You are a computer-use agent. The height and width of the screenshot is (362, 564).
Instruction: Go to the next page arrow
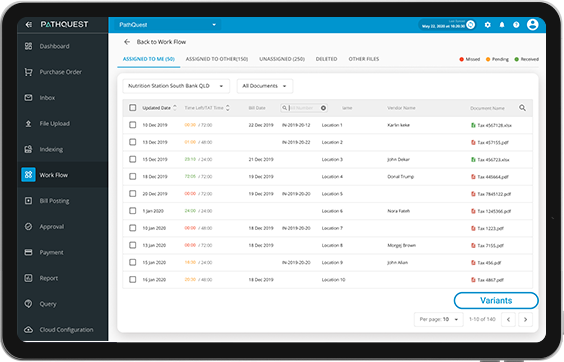tap(526, 319)
